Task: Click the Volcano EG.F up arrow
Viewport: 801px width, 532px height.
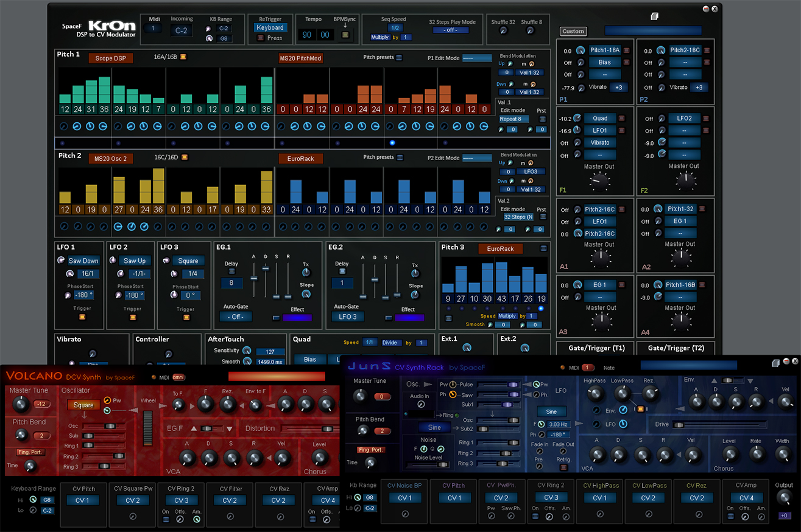Action: pyautogui.click(x=194, y=429)
